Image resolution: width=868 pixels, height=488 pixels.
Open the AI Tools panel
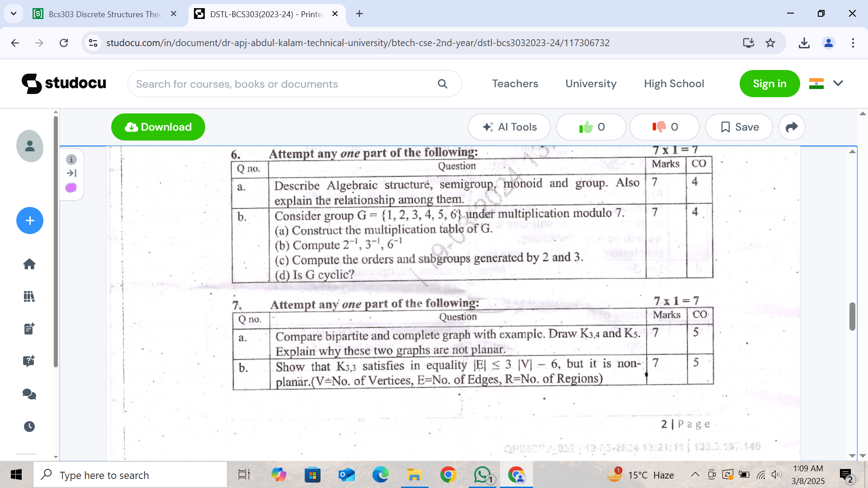pos(509,127)
